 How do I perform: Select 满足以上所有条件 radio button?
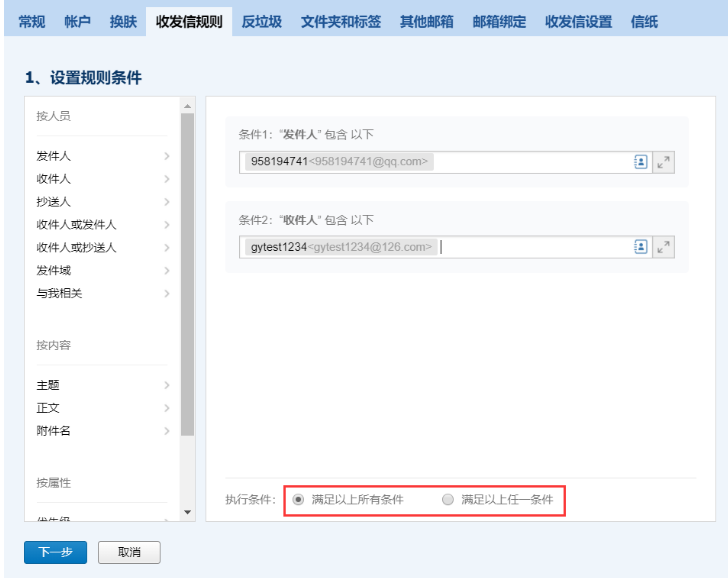pyautogui.click(x=298, y=499)
